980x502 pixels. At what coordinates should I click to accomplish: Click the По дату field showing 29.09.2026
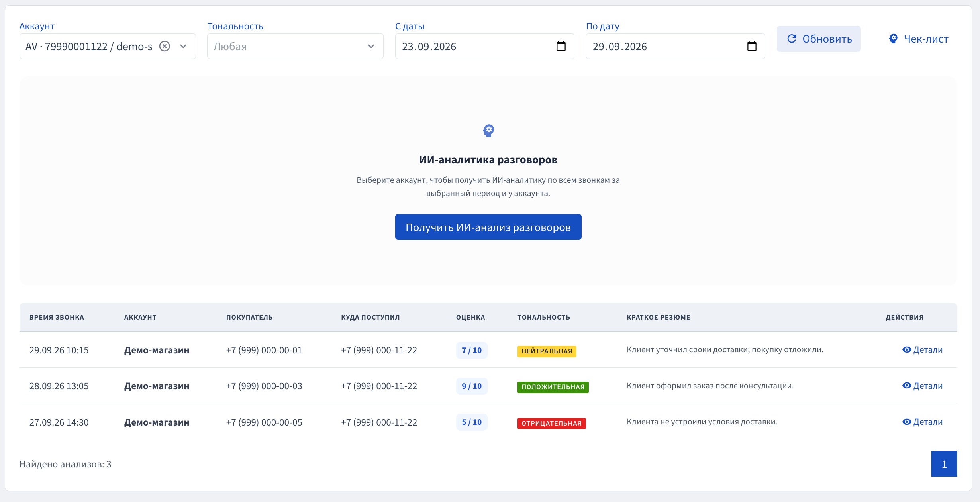(675, 46)
